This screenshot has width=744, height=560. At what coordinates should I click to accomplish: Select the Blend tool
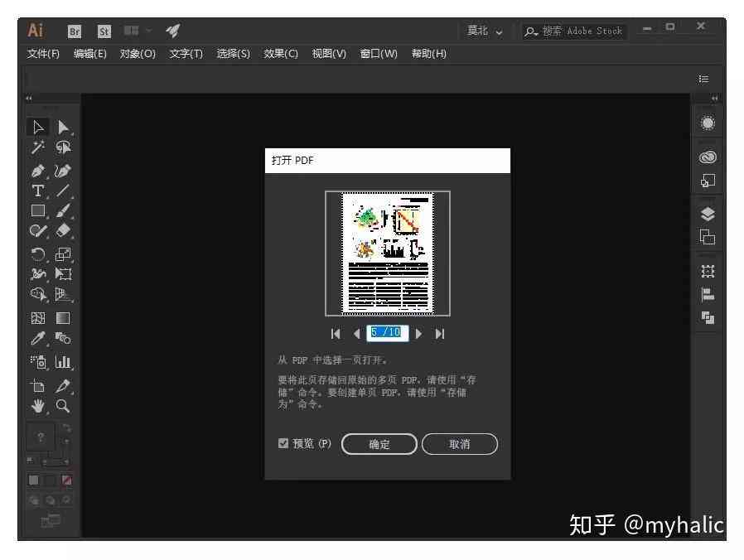coord(63,338)
